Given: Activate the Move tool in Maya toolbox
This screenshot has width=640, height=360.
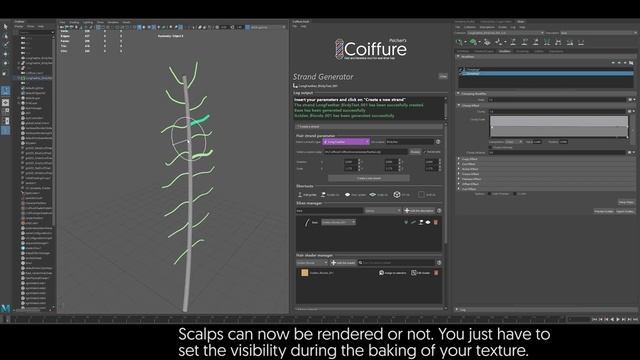Looking at the screenshot, I should point(5,54).
